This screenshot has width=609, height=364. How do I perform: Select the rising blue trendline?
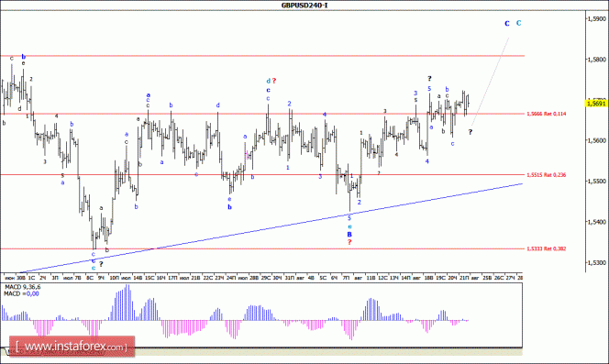click(x=271, y=227)
